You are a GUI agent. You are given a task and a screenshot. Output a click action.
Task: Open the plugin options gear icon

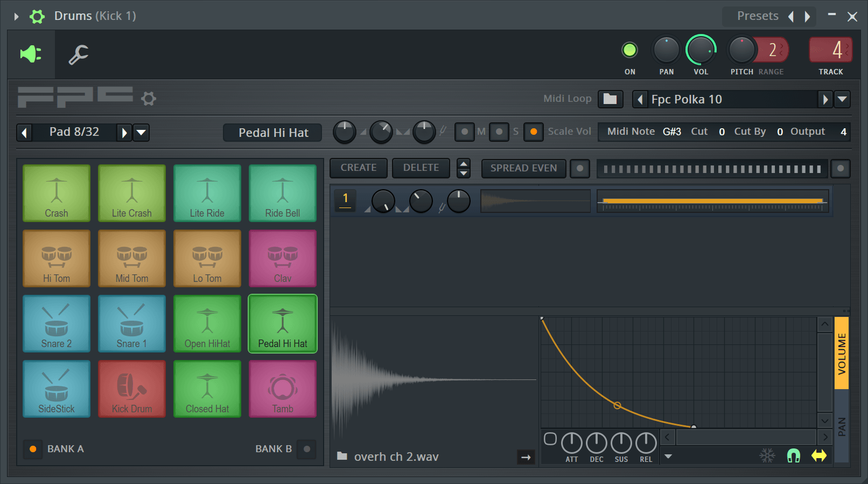click(x=37, y=16)
